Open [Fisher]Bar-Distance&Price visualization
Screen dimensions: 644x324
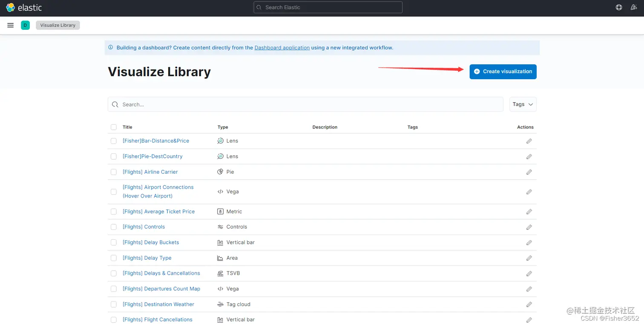(x=156, y=141)
